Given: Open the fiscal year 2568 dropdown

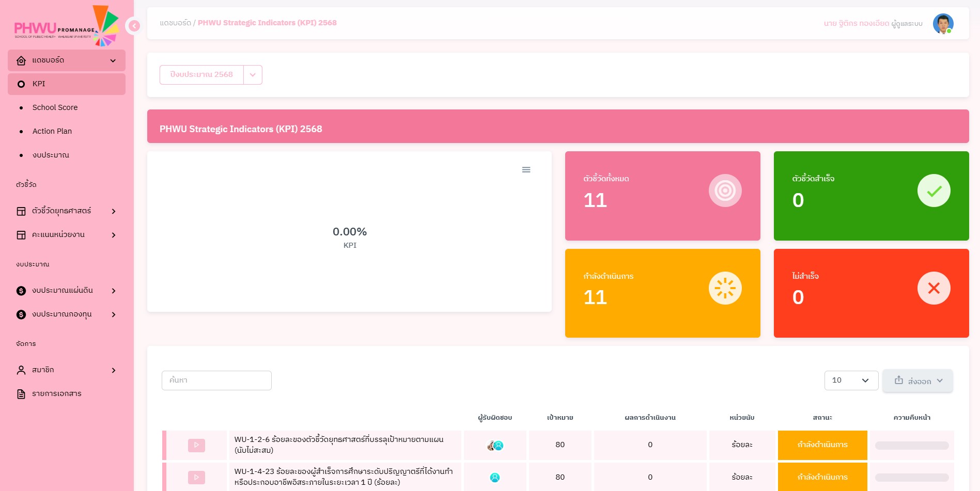Looking at the screenshot, I should click(x=253, y=75).
